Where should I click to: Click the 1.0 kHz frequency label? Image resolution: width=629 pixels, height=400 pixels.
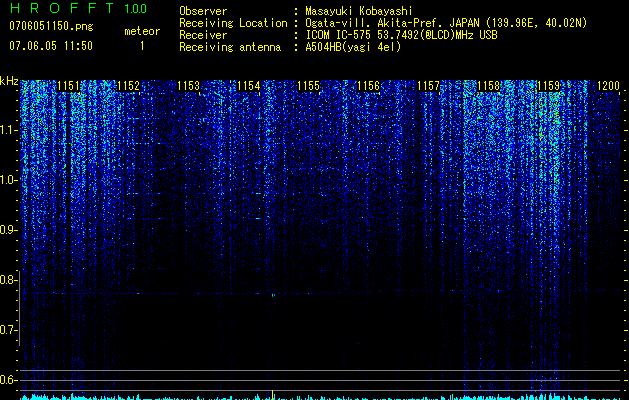[8, 180]
